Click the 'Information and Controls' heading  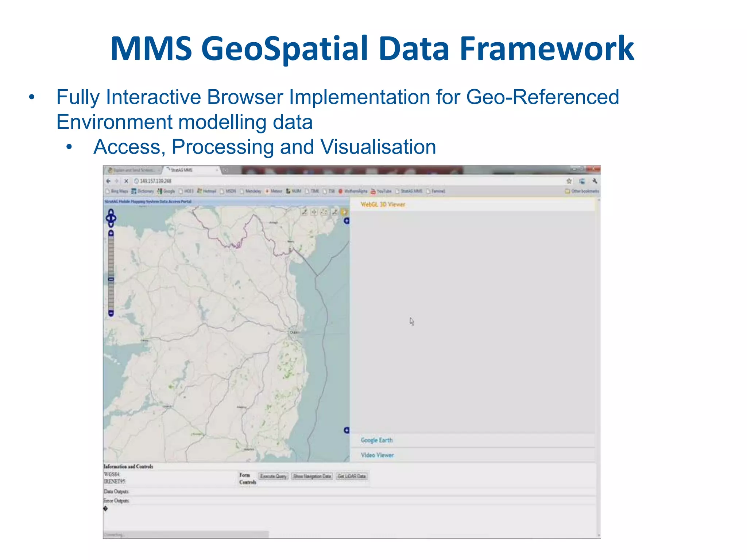(x=128, y=466)
